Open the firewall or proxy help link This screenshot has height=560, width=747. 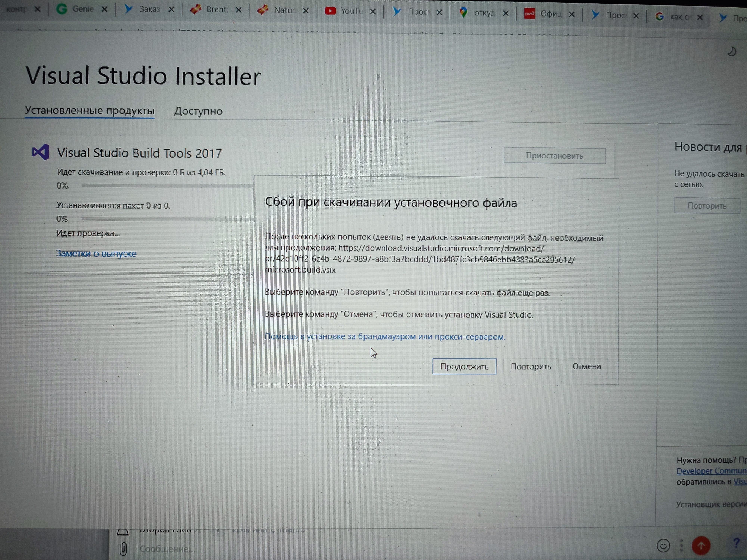pyautogui.click(x=385, y=337)
